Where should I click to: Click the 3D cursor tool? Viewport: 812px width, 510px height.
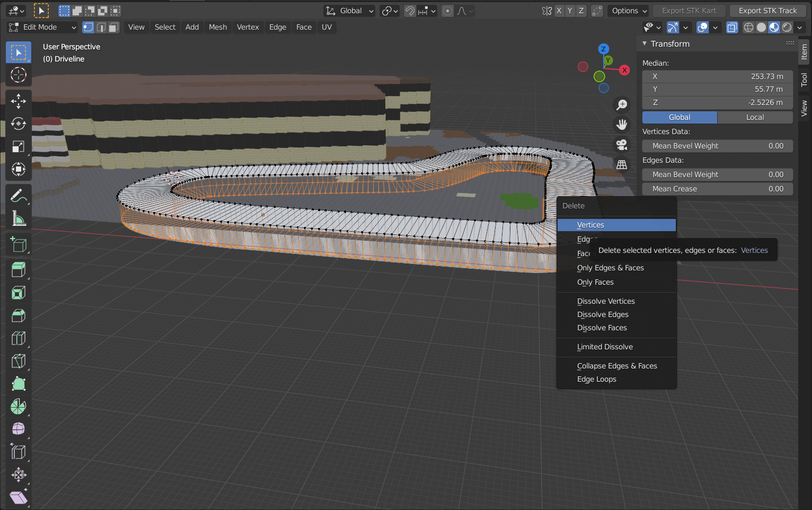[19, 75]
